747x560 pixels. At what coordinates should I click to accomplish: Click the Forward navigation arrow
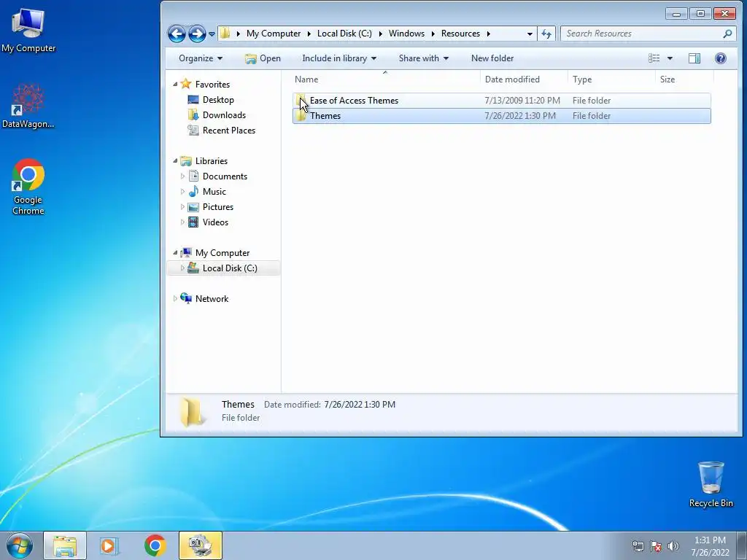click(x=197, y=34)
